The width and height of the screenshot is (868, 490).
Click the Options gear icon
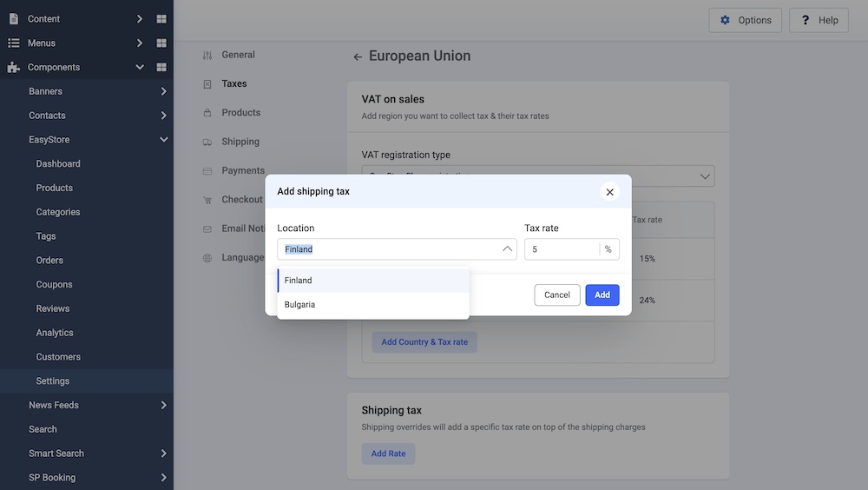[726, 20]
